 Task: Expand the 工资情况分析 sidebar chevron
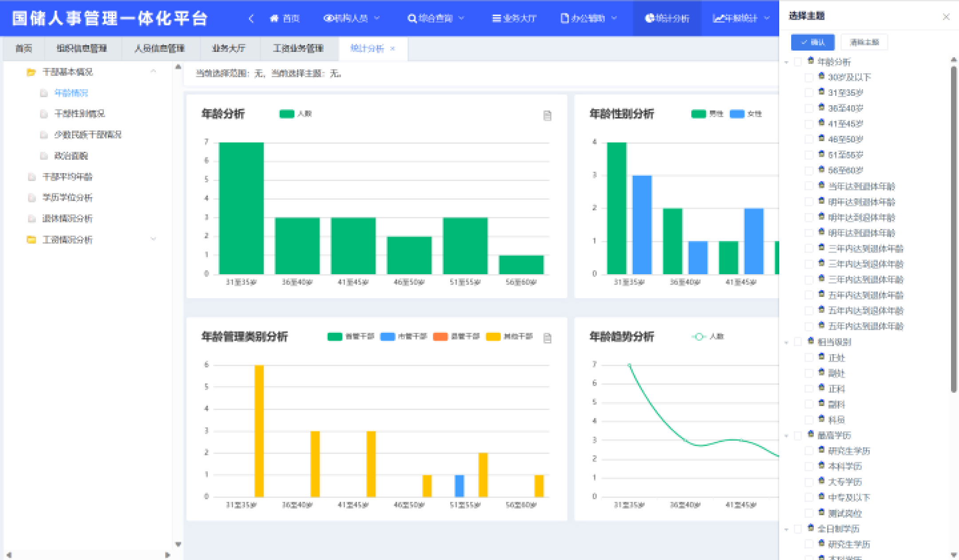(x=153, y=239)
